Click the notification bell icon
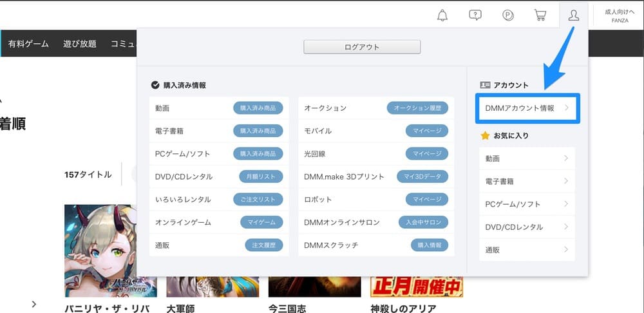644x313 pixels. click(x=442, y=15)
